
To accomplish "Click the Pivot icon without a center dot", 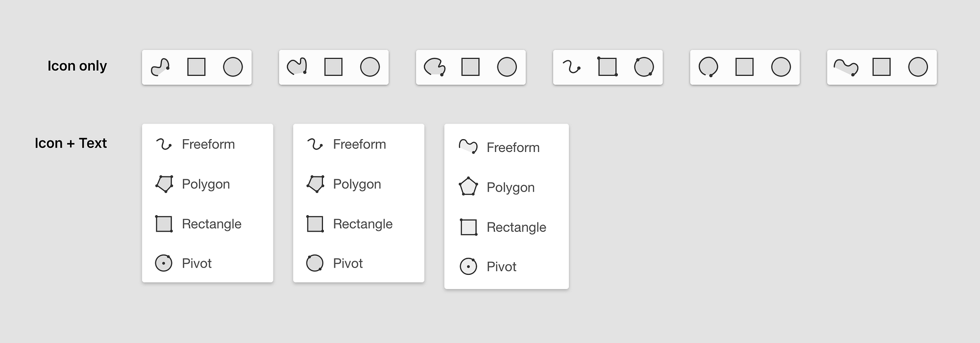I will (x=315, y=263).
